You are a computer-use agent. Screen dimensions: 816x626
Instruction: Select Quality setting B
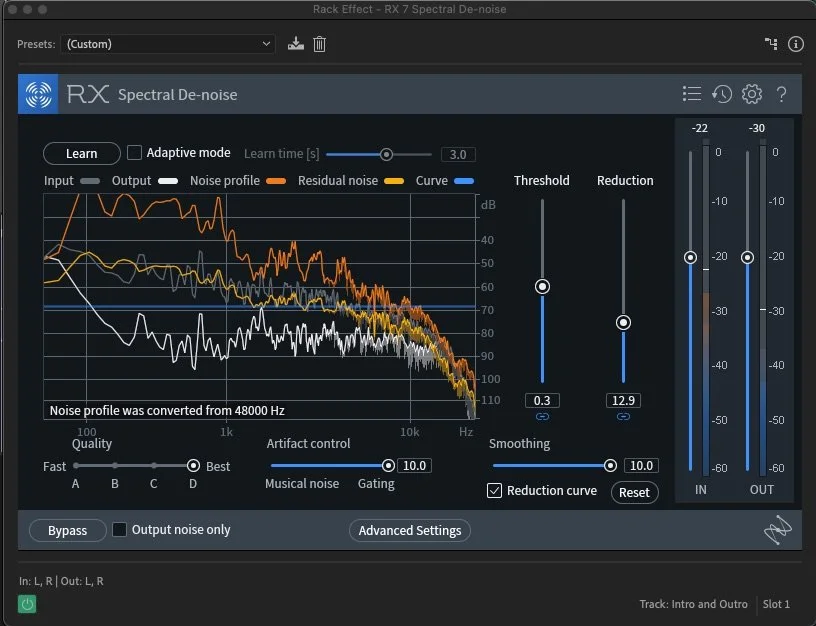point(114,466)
